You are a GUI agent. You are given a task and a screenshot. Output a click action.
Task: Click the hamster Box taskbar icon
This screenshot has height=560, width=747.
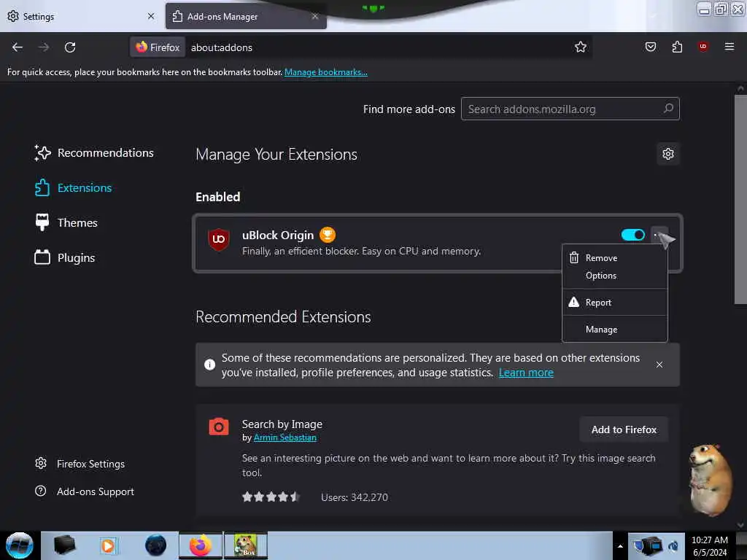click(245, 545)
